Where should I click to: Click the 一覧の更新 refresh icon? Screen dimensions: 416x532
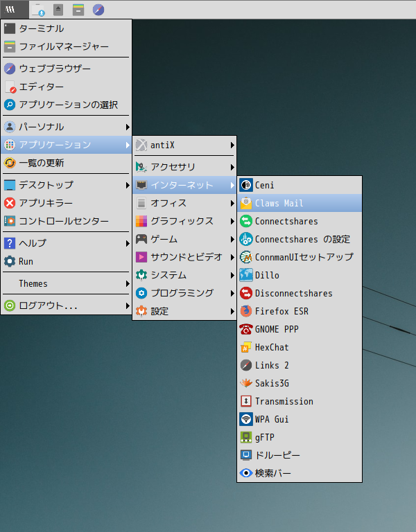pyautogui.click(x=10, y=163)
